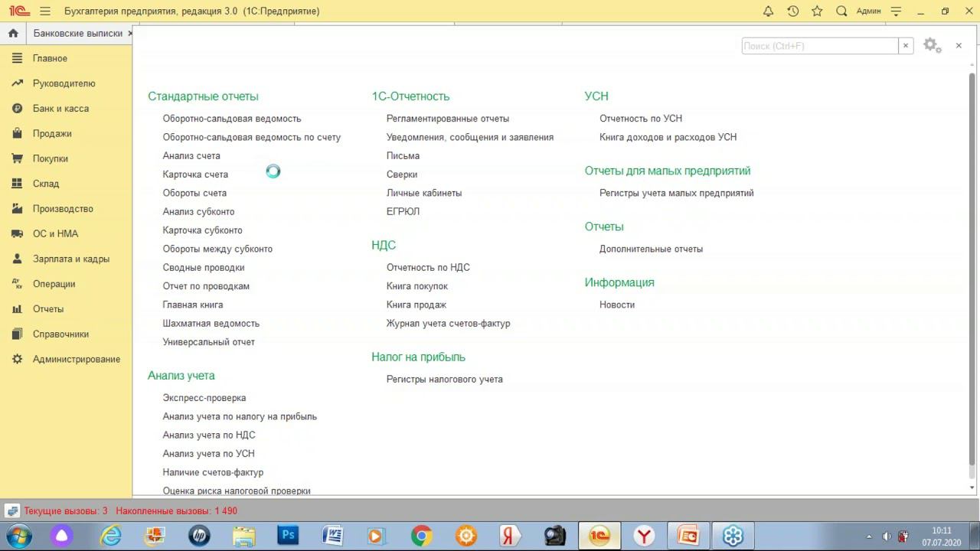Screen dimensions: 980x551
Task: Open Оборотно-сальдовая ведомость report
Action: pyautogui.click(x=232, y=119)
